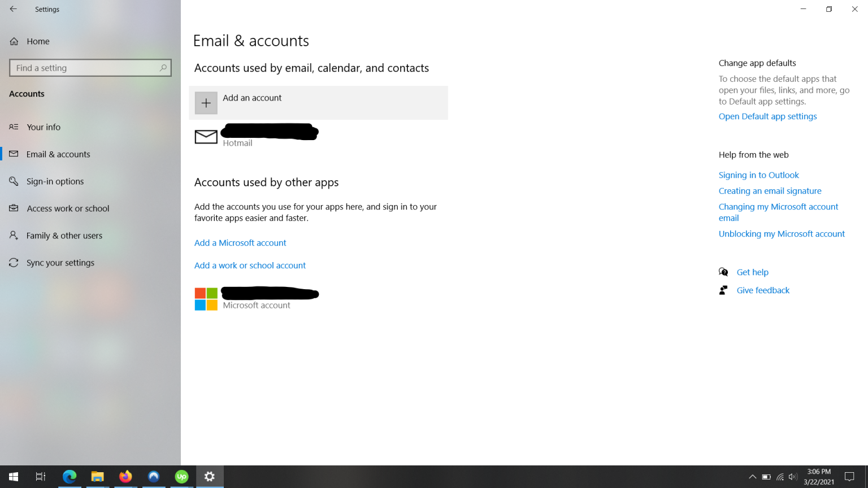This screenshot has height=488, width=868.
Task: Open the Action Center icon
Action: 850,477
